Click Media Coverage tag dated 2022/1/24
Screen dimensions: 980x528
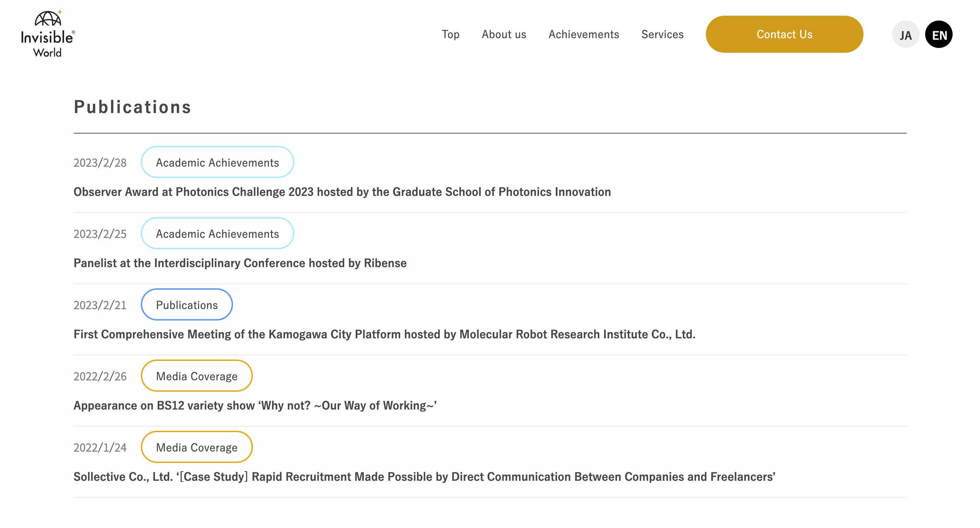point(197,447)
